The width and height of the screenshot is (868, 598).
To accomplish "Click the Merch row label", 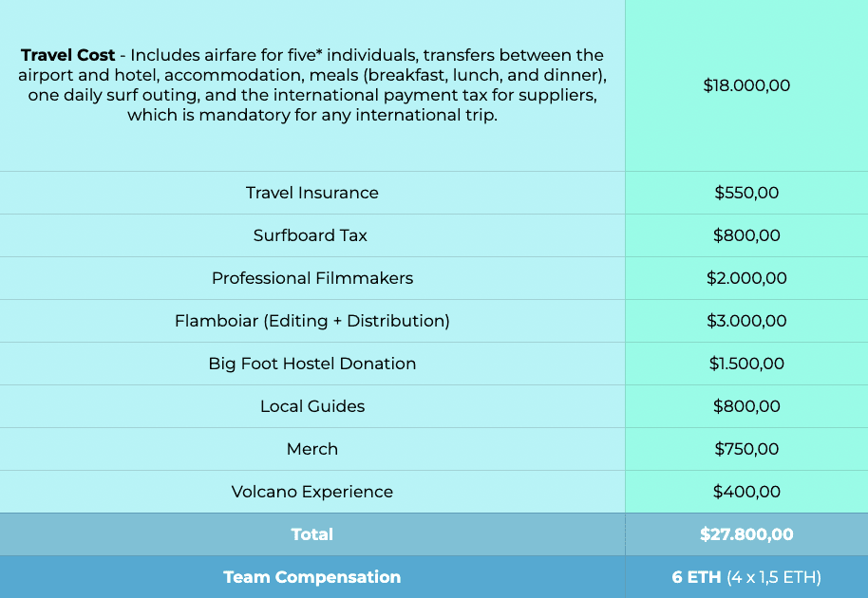I will (312, 449).
